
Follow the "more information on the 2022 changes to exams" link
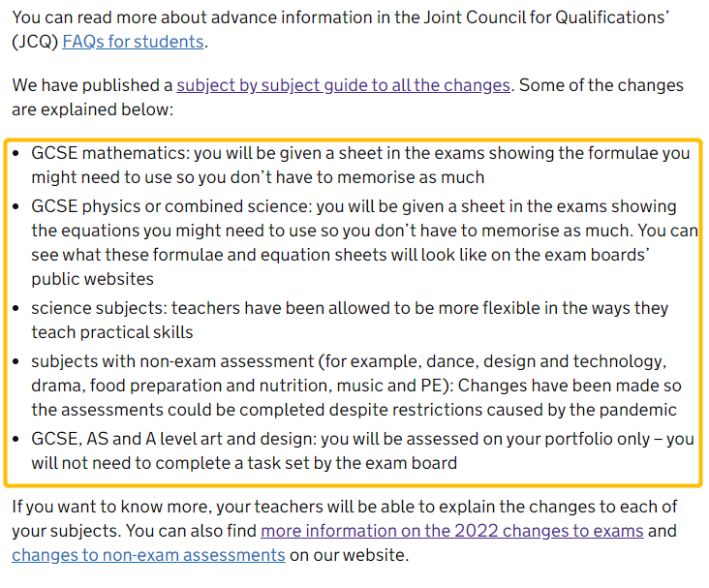pos(451,531)
